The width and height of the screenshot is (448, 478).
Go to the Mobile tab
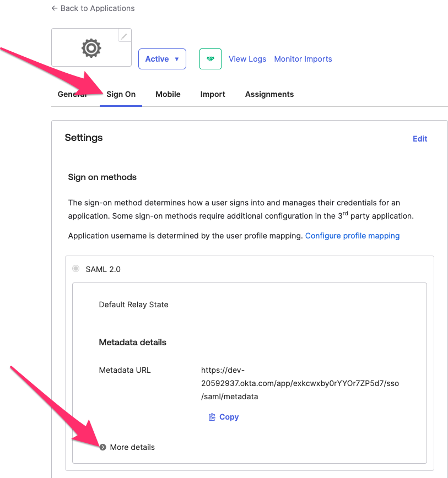(x=168, y=94)
